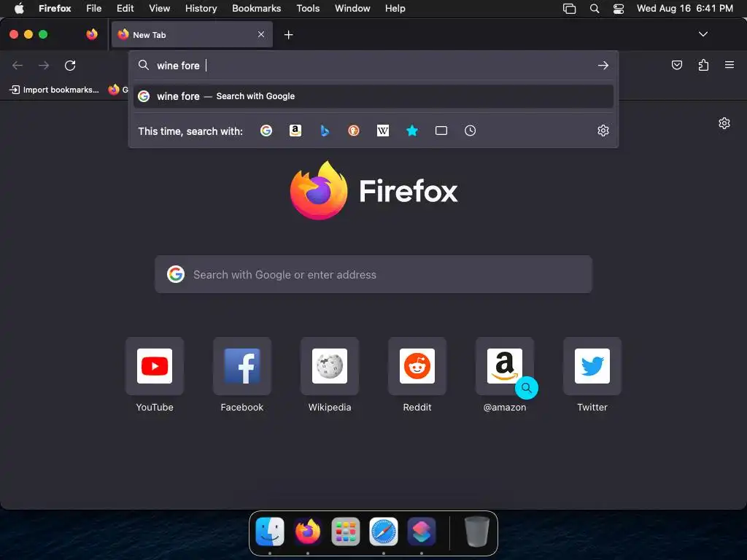Screen dimensions: 747x560
Task: Select the New Tab tab
Action: [x=192, y=34]
